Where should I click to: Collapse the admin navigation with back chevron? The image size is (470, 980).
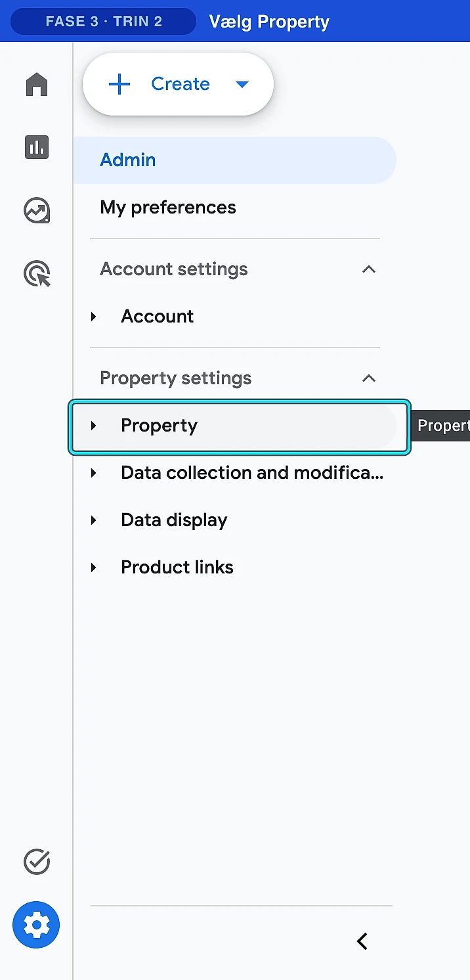[x=362, y=941]
